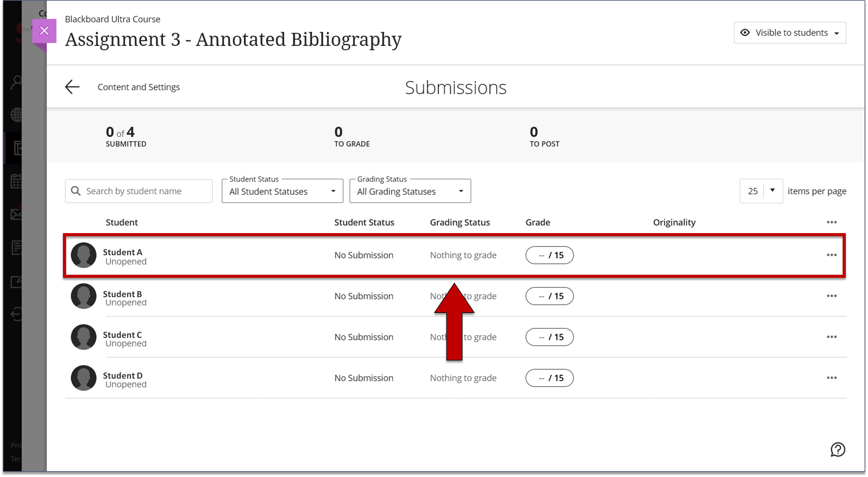This screenshot has height=477, width=868.
Task: Click Student A name link
Action: pyautogui.click(x=122, y=252)
